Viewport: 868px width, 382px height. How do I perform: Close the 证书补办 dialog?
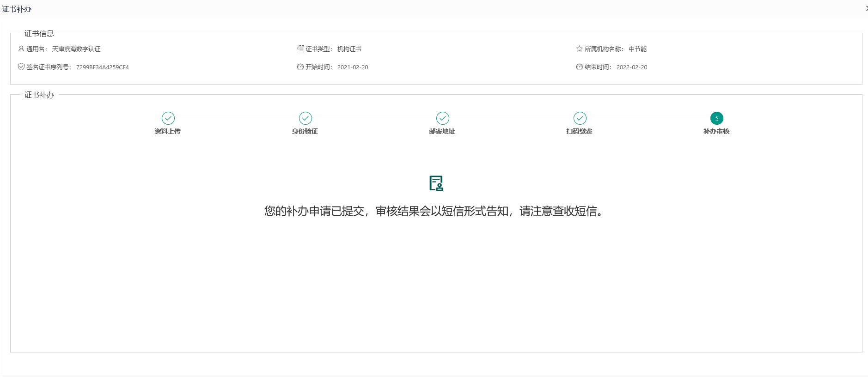click(866, 8)
